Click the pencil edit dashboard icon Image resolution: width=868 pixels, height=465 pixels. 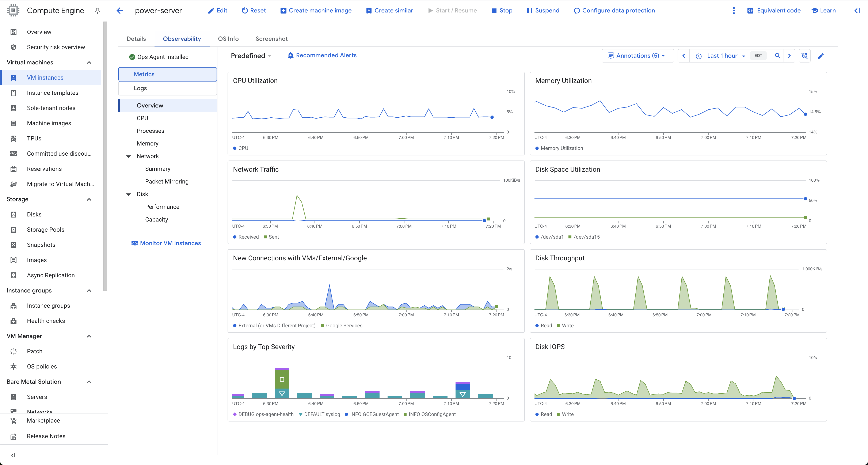tap(821, 56)
